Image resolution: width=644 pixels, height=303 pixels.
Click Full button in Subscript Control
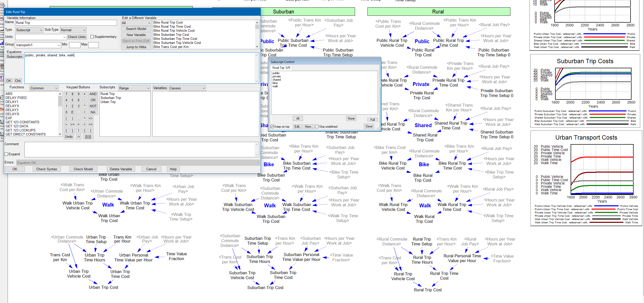point(373,120)
